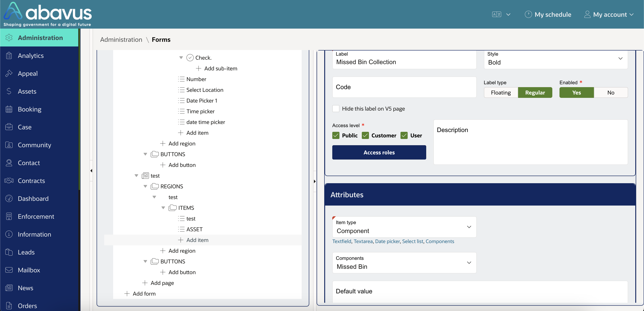
Task: Collapse the Check. tree item
Action: click(x=181, y=58)
